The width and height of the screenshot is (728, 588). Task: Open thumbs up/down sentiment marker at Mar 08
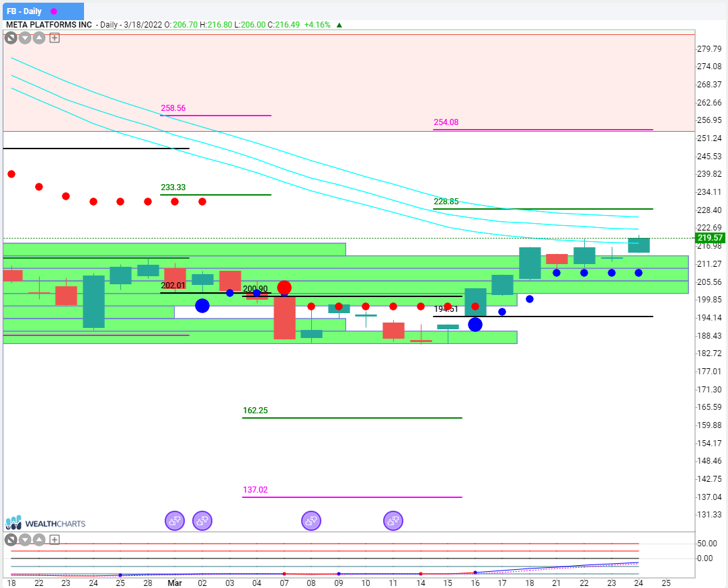pyautogui.click(x=311, y=521)
